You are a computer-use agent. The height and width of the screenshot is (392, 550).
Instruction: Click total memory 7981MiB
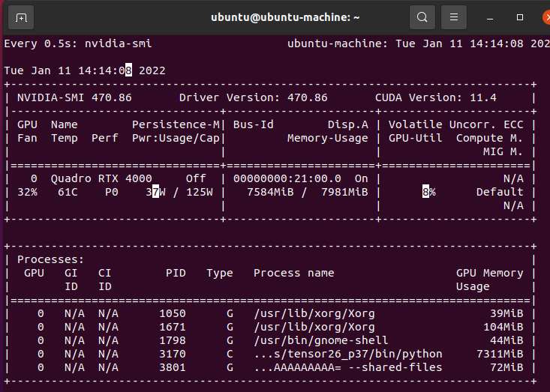(x=344, y=193)
